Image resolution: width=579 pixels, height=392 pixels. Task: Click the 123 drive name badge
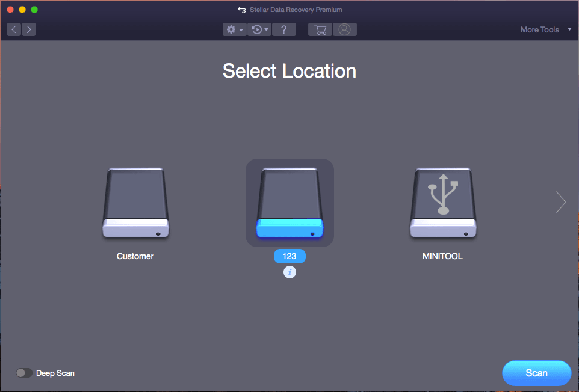(289, 256)
